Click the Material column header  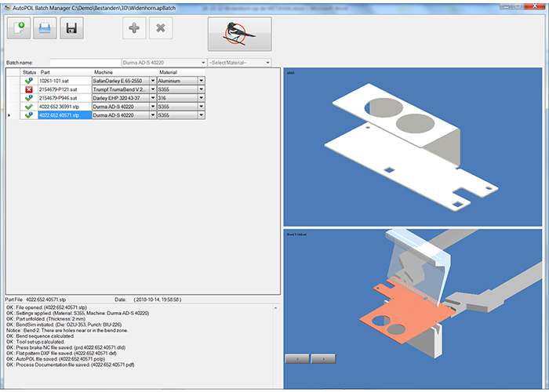[180, 72]
